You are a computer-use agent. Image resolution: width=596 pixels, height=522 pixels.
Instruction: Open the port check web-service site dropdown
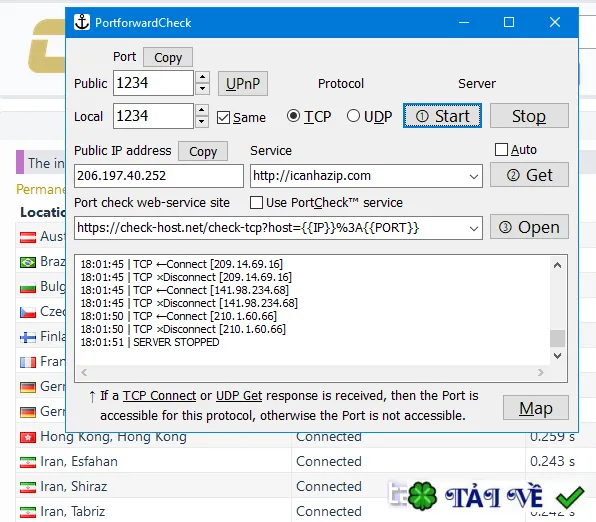pos(474,228)
